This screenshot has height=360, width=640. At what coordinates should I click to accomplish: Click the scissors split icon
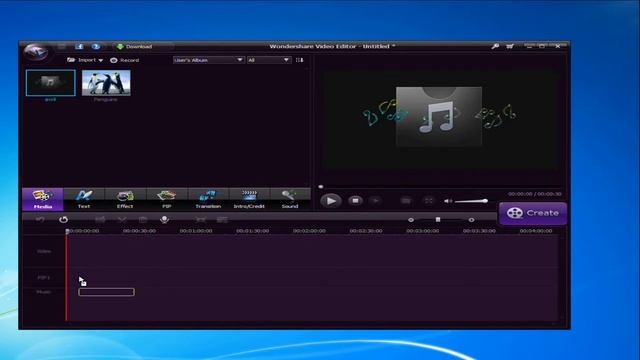pyautogui.click(x=122, y=220)
